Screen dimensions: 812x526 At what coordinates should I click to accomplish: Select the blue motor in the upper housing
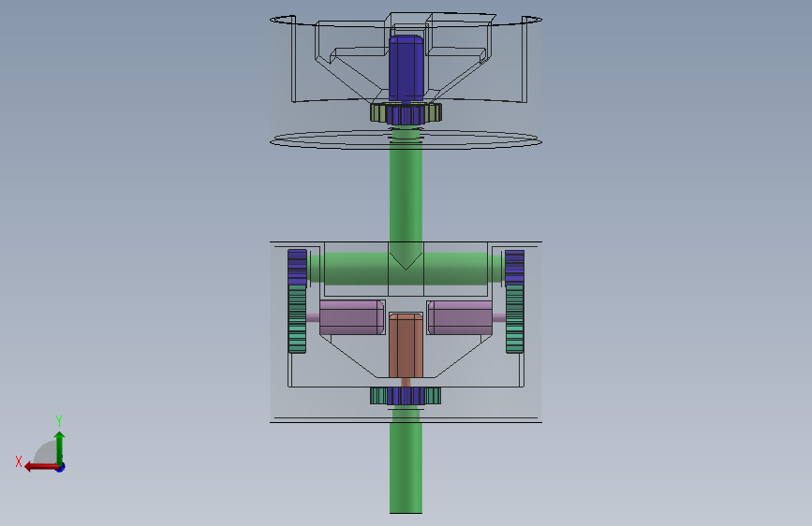pyautogui.click(x=406, y=67)
